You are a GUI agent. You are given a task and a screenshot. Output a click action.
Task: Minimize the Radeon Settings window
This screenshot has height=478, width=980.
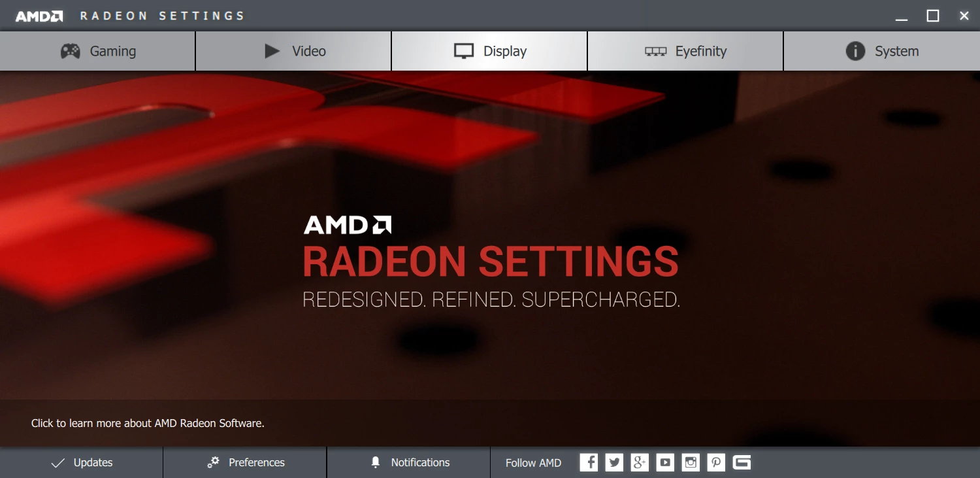tap(902, 16)
